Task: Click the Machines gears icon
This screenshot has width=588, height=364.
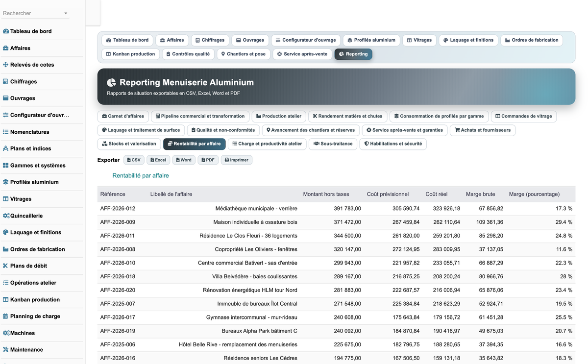Action: [x=6, y=333]
